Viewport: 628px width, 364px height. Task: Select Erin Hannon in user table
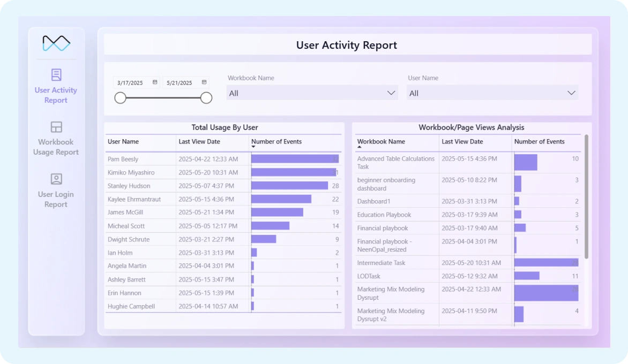click(x=124, y=293)
